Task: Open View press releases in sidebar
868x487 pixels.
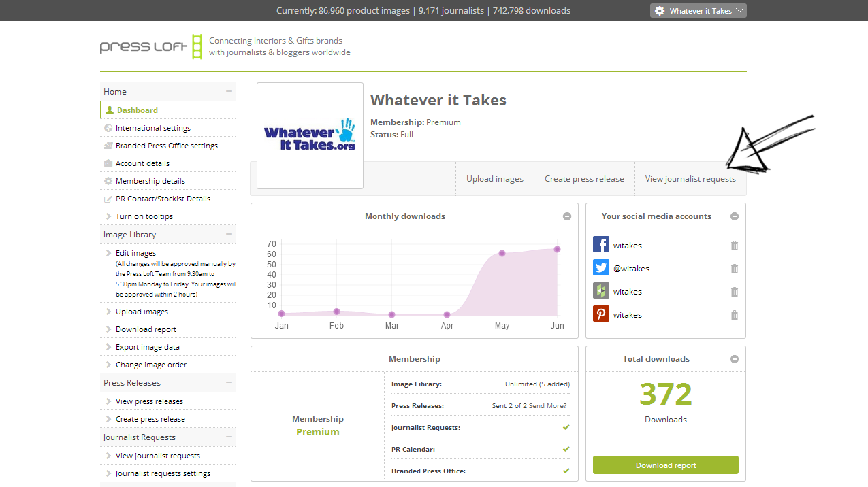Action: pos(149,401)
